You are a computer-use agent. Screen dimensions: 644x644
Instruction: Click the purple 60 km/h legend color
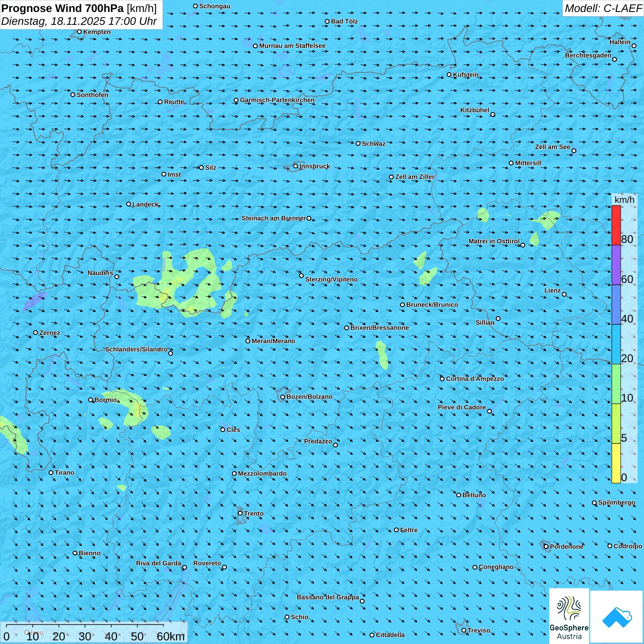(x=616, y=264)
